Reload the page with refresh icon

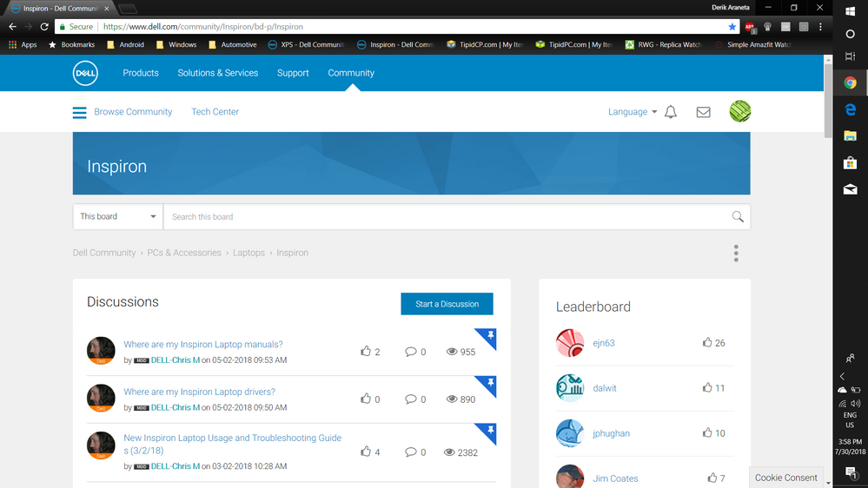pos(44,27)
